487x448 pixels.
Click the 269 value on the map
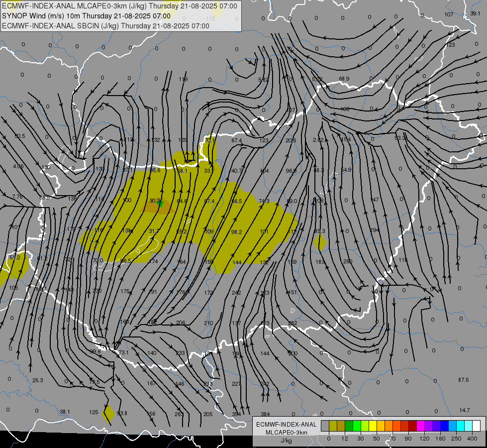[348, 261]
